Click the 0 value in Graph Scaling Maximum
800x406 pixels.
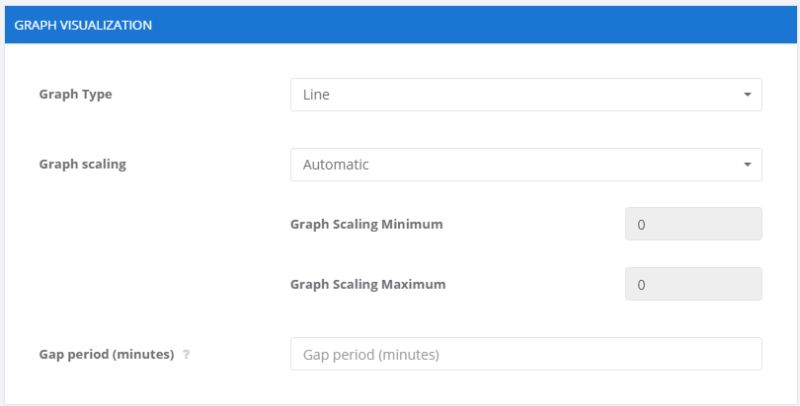pyautogui.click(x=641, y=285)
